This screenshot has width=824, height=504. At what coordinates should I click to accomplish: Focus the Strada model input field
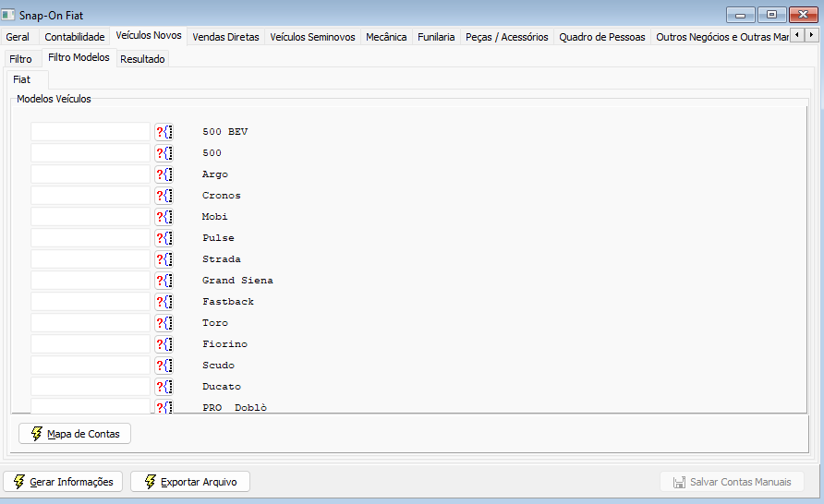[x=91, y=258]
